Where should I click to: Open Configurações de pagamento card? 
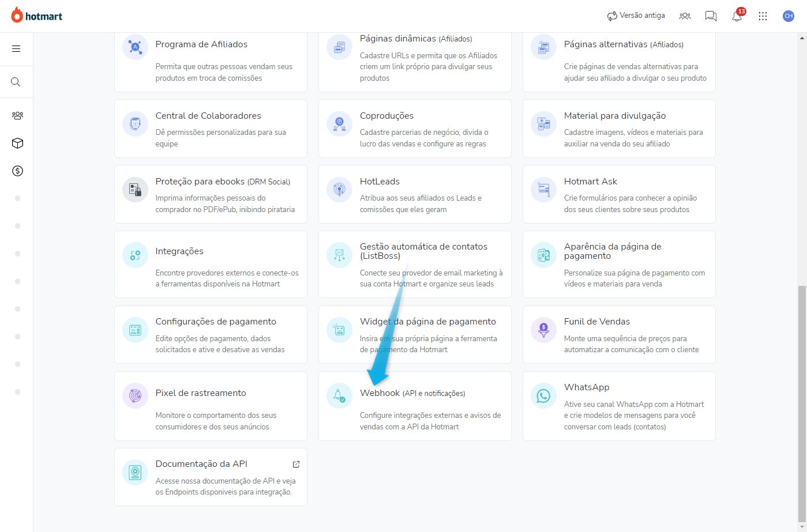click(211, 334)
